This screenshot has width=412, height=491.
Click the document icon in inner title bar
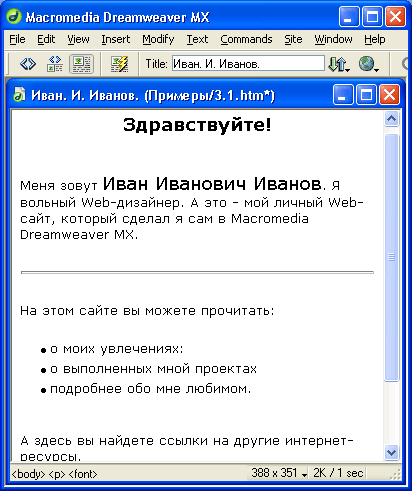point(19,95)
